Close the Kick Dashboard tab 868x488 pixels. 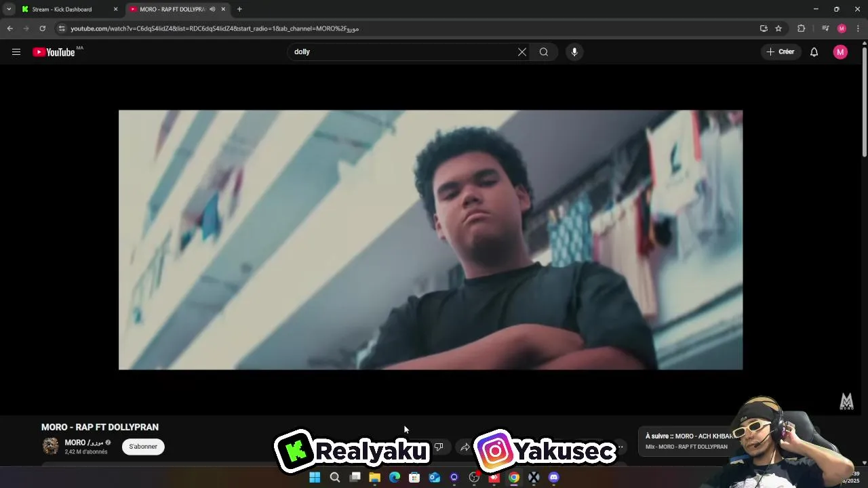[115, 9]
